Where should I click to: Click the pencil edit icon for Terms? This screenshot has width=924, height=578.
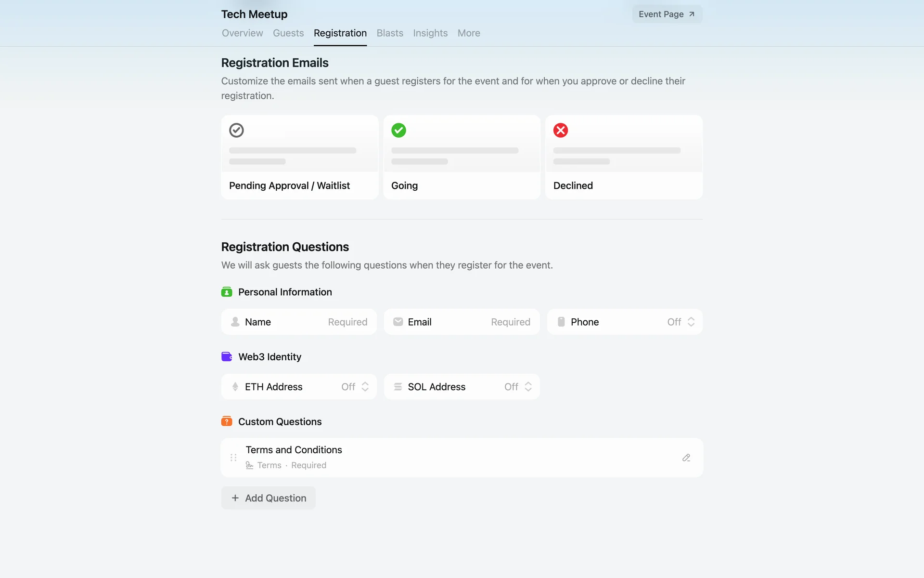tap(686, 458)
